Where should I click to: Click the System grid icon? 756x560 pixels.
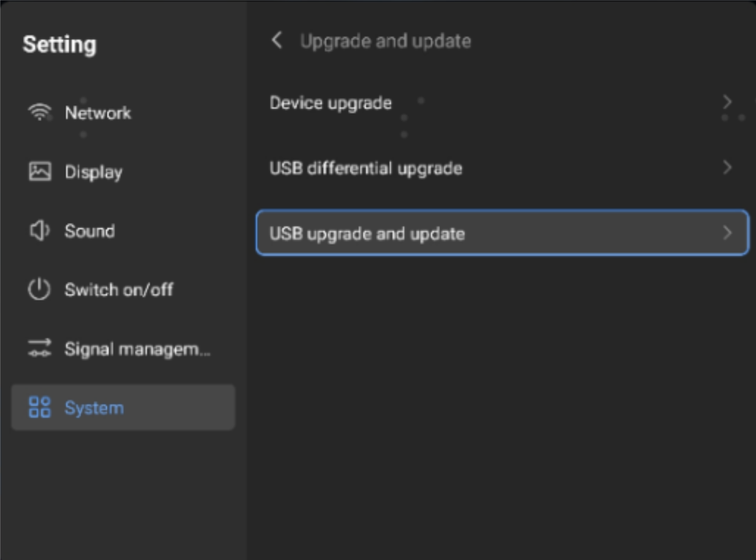tap(39, 407)
